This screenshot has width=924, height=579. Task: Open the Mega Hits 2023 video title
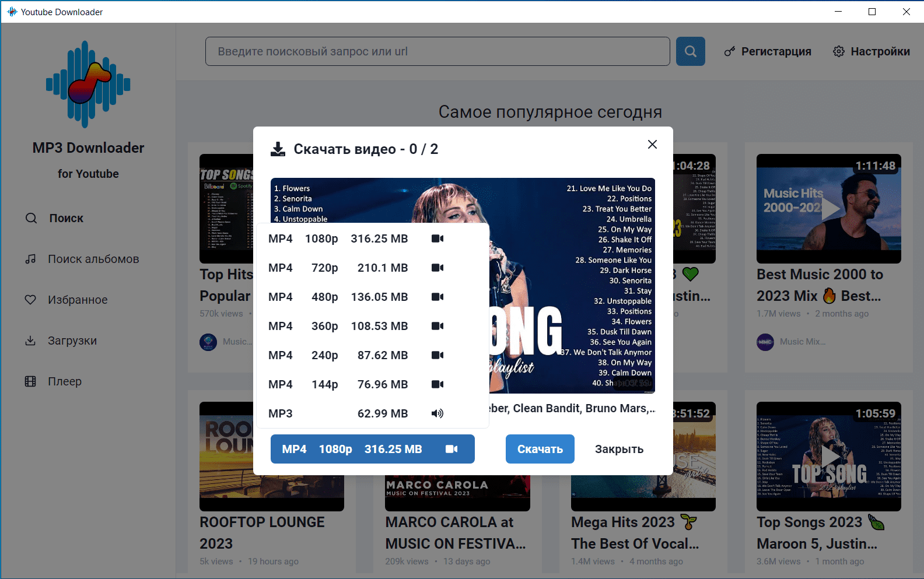tap(635, 533)
